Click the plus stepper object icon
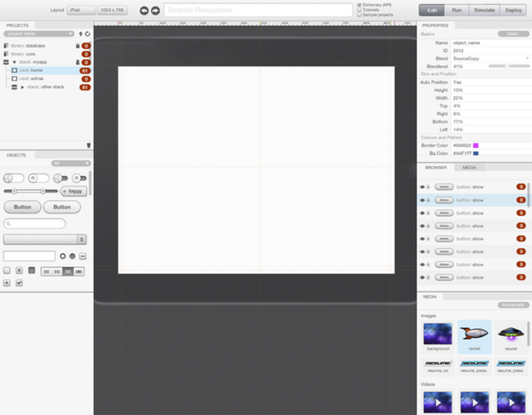Image resolution: width=532 pixels, height=415 pixels. [x=7, y=283]
